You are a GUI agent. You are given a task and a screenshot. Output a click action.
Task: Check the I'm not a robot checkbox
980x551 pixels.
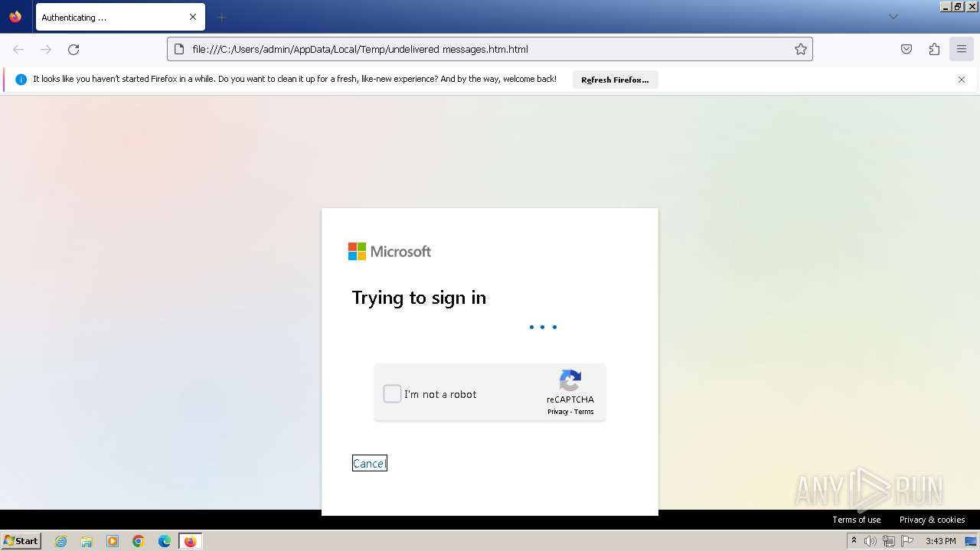pyautogui.click(x=392, y=394)
